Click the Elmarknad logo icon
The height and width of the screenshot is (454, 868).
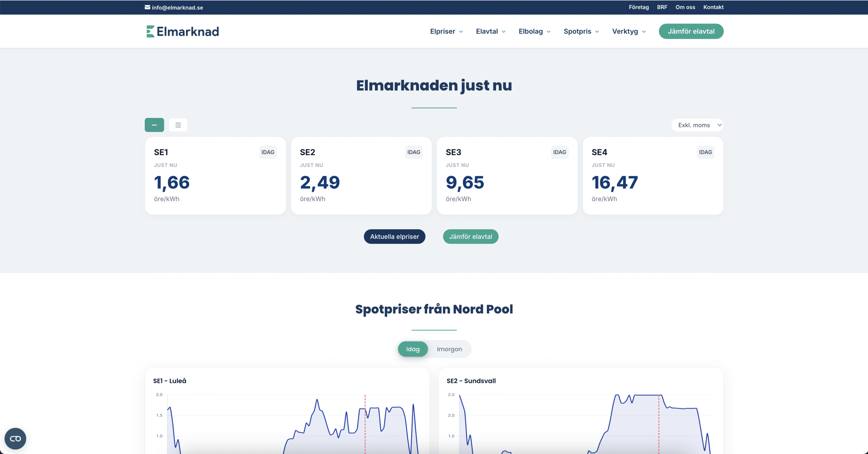(150, 31)
